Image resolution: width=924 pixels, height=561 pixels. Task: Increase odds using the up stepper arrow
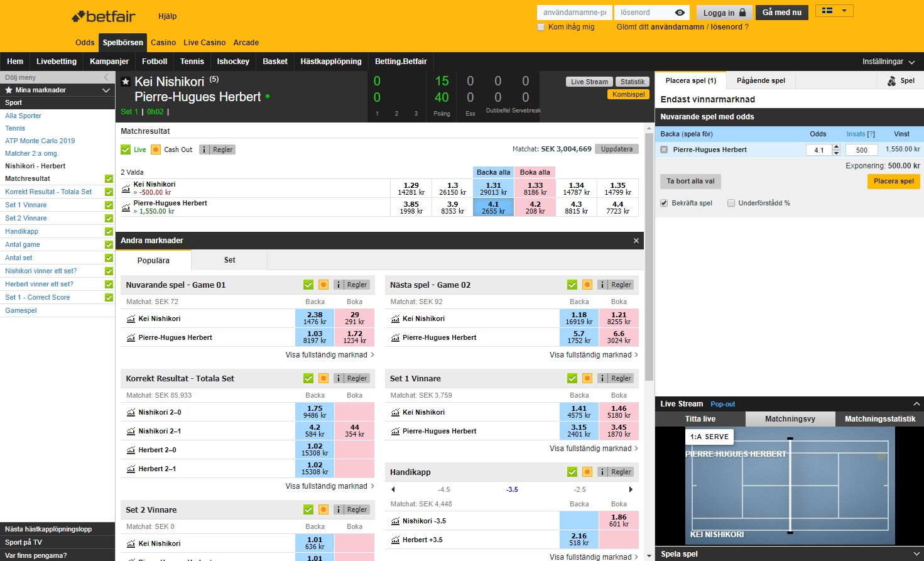pyautogui.click(x=835, y=146)
